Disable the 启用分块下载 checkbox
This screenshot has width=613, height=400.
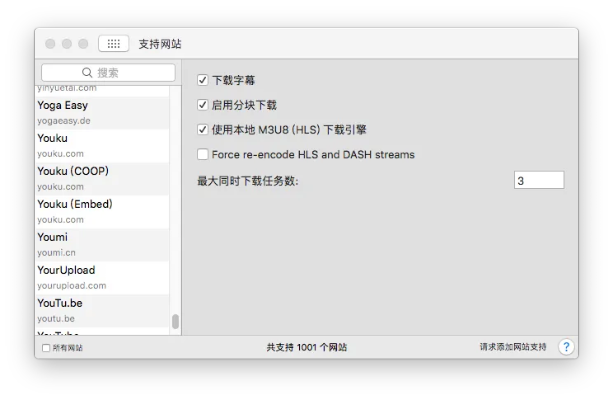click(x=202, y=105)
